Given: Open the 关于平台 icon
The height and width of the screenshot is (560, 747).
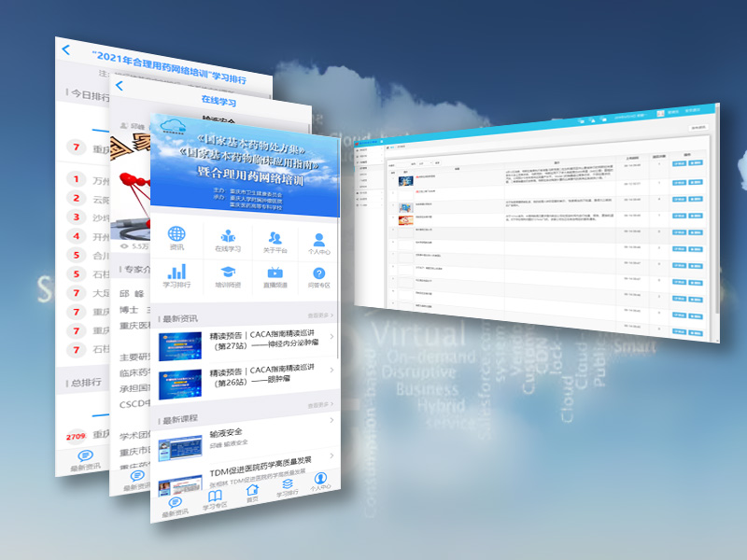Looking at the screenshot, I should pyautogui.click(x=275, y=238).
